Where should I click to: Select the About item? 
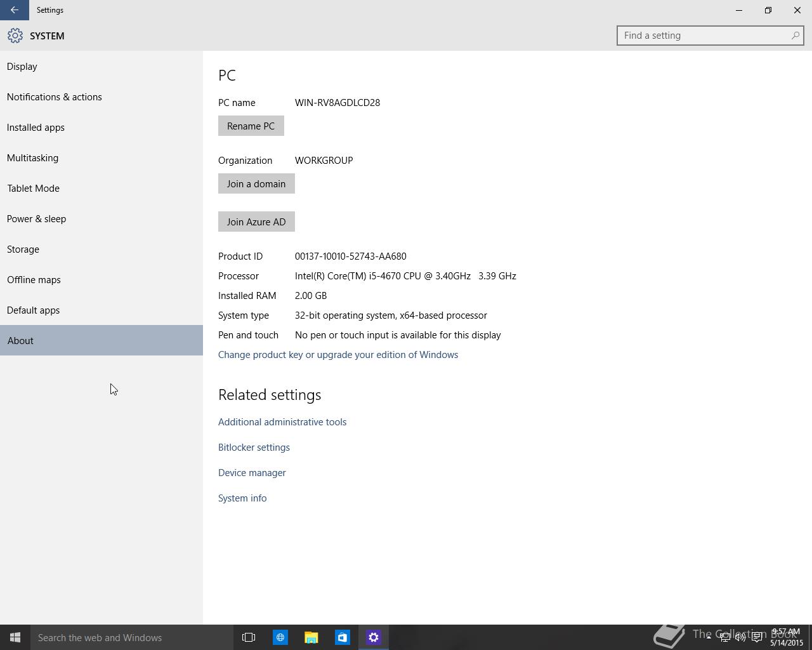(x=101, y=340)
